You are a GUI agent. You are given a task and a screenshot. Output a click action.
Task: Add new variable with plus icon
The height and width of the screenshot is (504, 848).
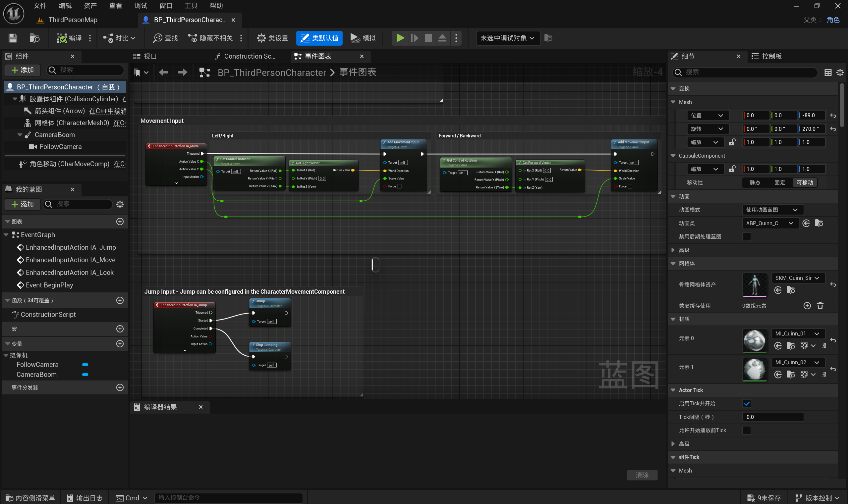(x=120, y=343)
